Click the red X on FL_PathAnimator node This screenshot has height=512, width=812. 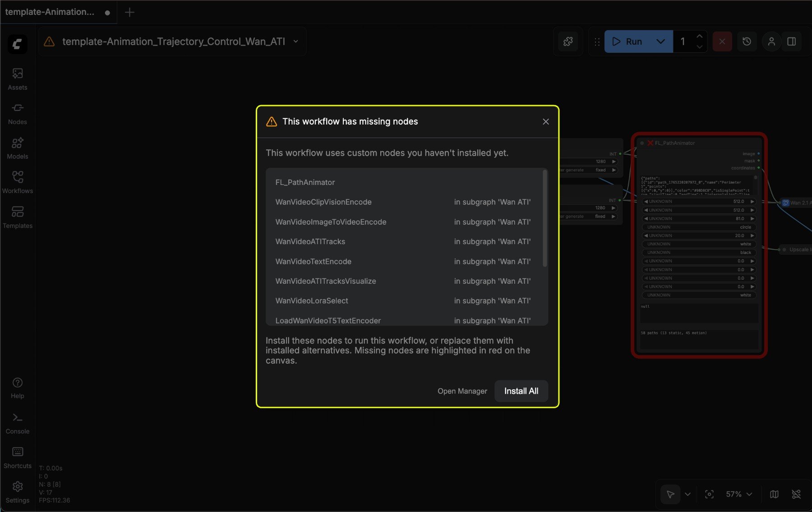(650, 143)
